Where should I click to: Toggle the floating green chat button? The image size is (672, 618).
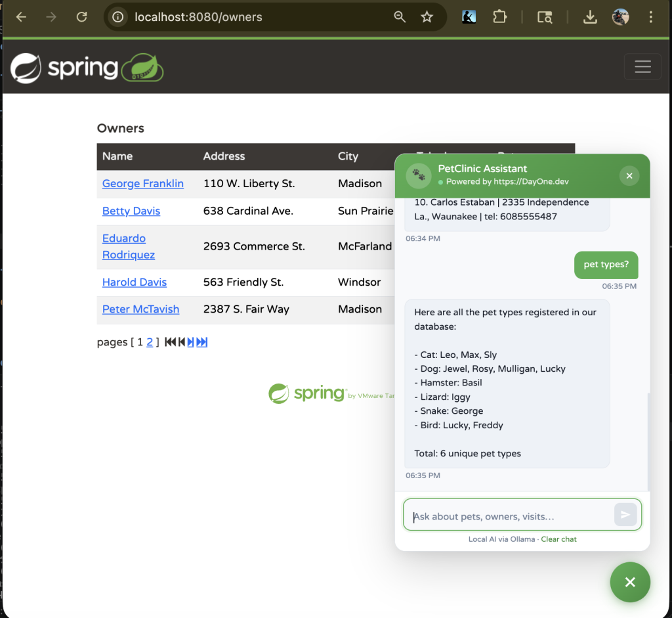point(630,582)
